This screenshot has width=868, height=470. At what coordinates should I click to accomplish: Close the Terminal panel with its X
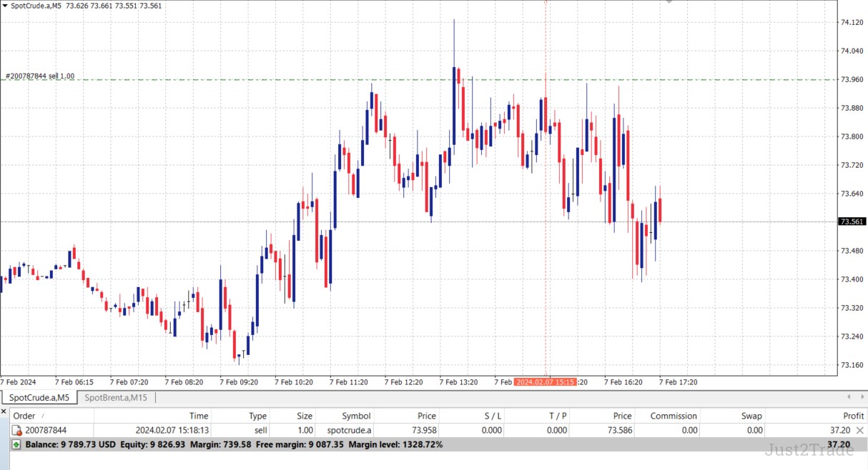tap(4, 412)
